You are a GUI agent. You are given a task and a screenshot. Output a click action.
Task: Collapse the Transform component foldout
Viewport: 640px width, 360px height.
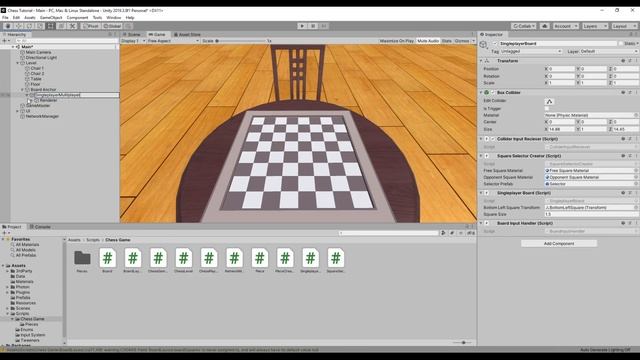click(481, 61)
